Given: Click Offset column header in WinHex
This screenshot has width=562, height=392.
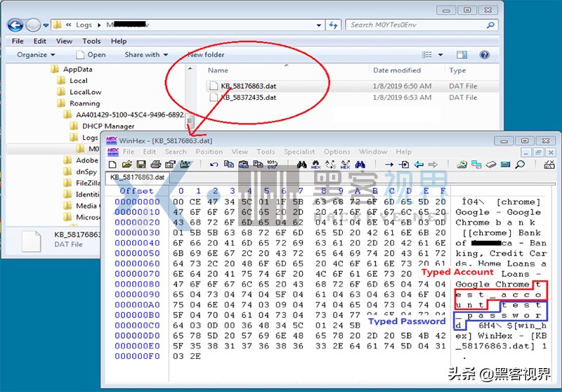Looking at the screenshot, I should pyautogui.click(x=136, y=191).
